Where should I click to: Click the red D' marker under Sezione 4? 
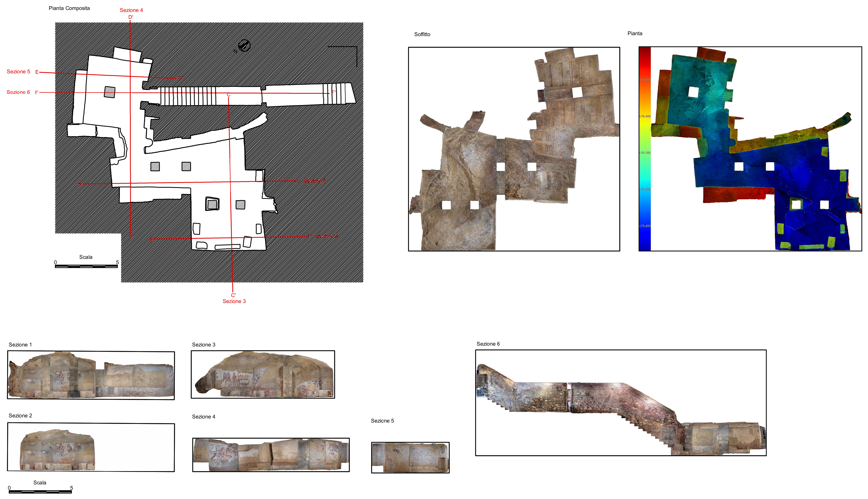point(131,17)
